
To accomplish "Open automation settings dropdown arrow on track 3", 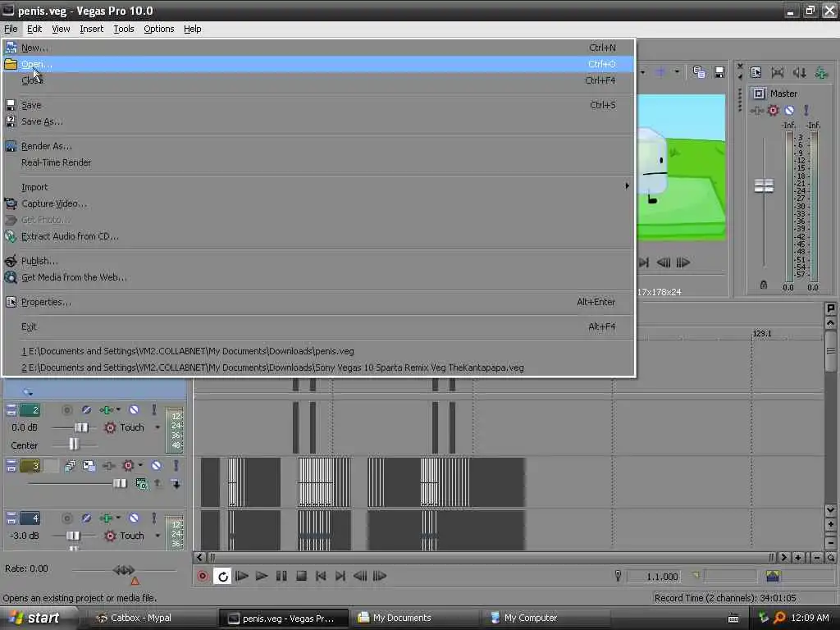I will coord(140,465).
